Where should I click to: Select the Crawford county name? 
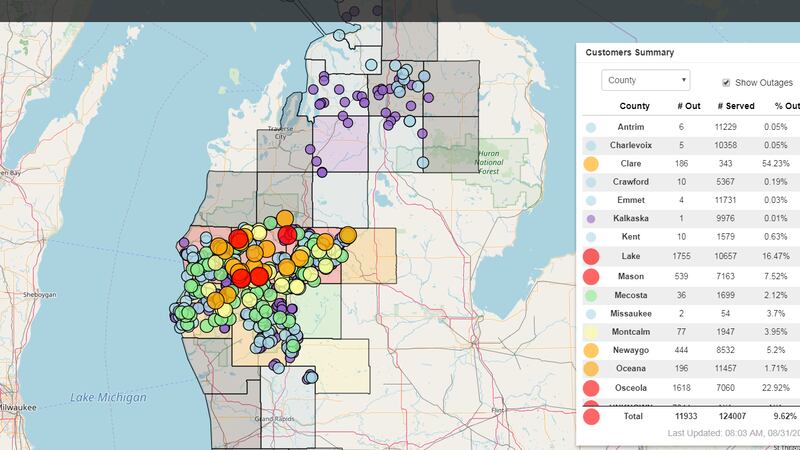point(631,182)
